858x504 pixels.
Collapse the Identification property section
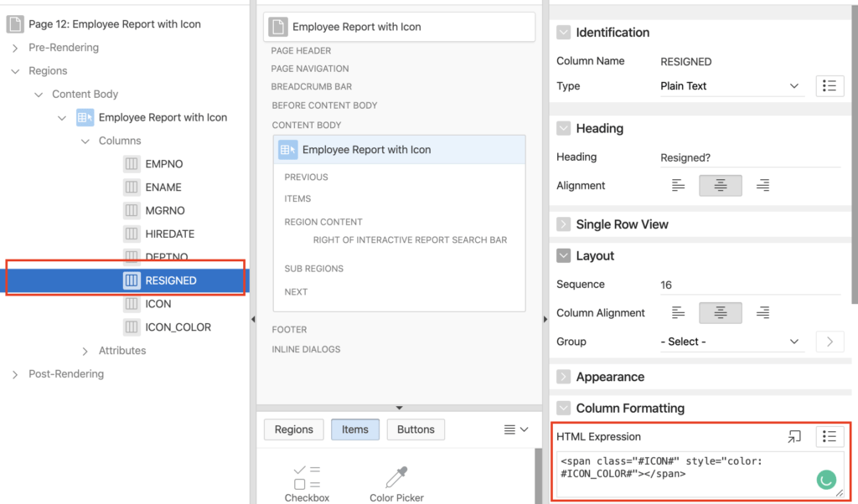[x=564, y=33]
